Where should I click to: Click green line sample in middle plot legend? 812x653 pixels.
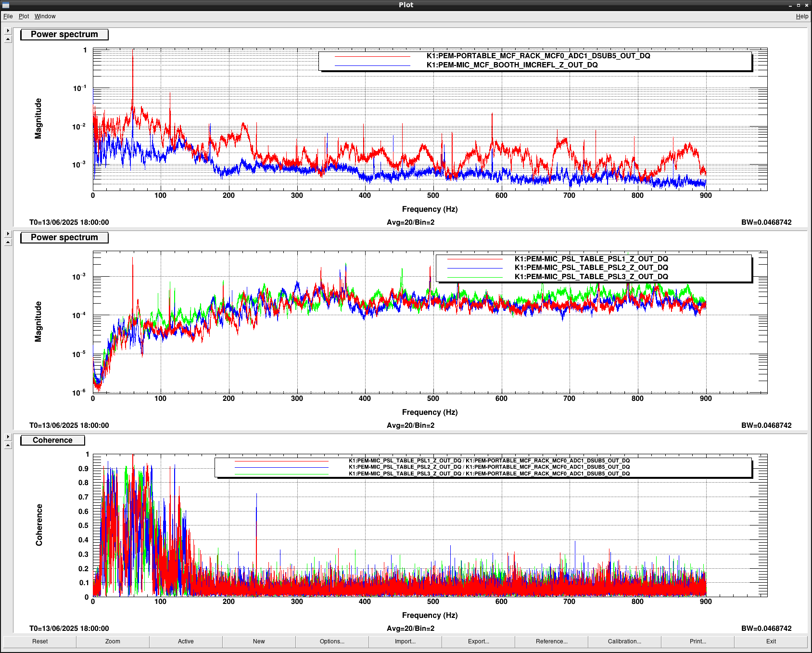click(475, 277)
